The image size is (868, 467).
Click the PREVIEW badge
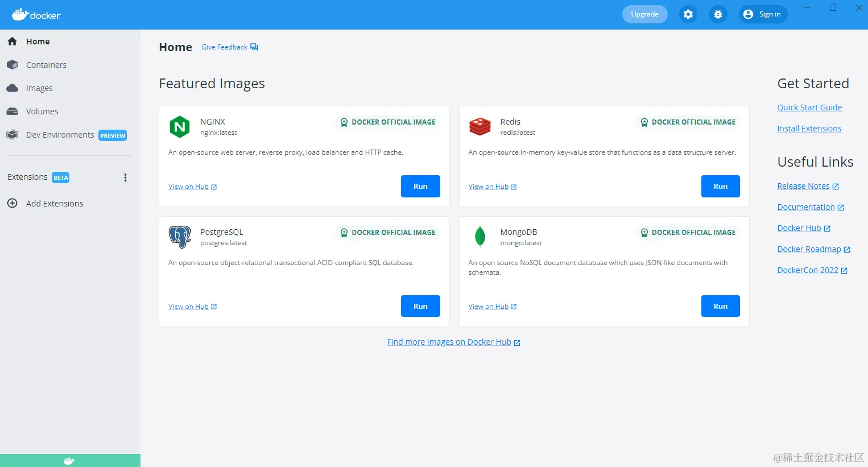[113, 135]
